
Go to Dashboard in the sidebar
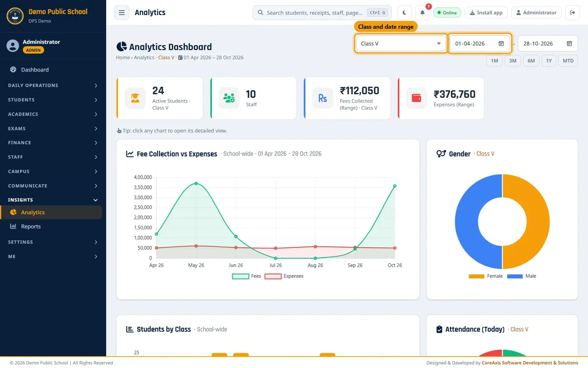click(35, 70)
